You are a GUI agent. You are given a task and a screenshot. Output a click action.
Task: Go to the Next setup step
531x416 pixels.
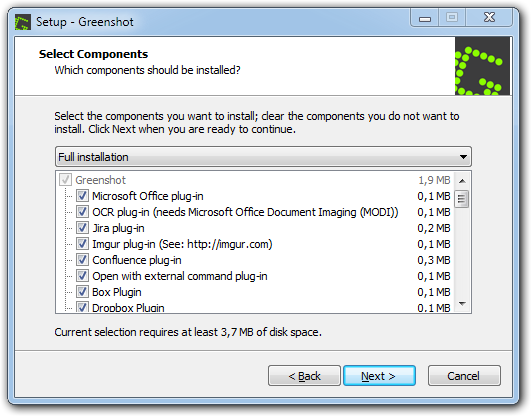pyautogui.click(x=379, y=376)
